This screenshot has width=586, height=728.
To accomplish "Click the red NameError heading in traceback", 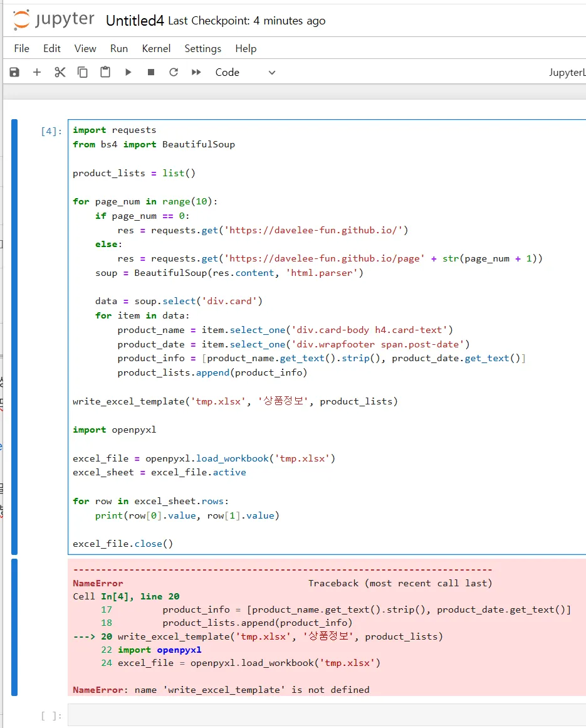I will pyautogui.click(x=98, y=583).
